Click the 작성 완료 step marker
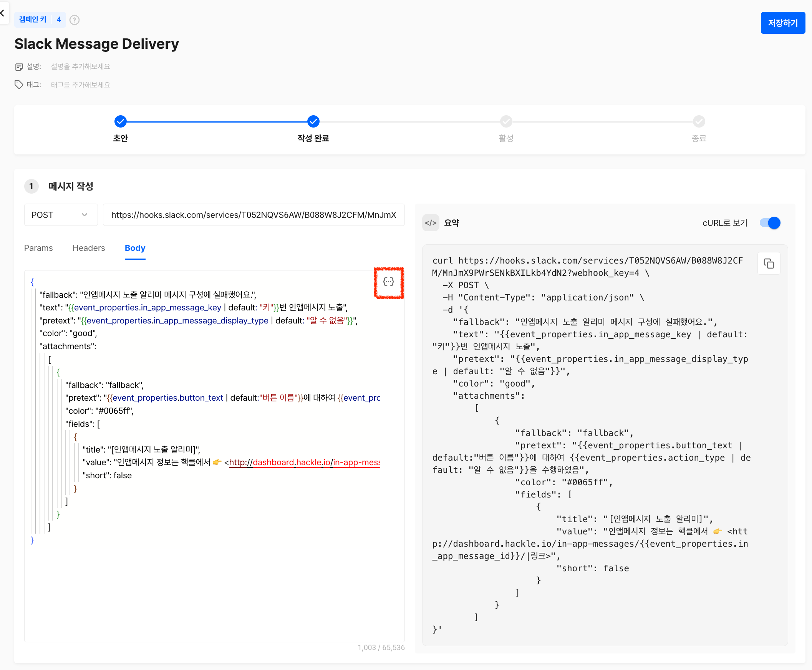 313,121
